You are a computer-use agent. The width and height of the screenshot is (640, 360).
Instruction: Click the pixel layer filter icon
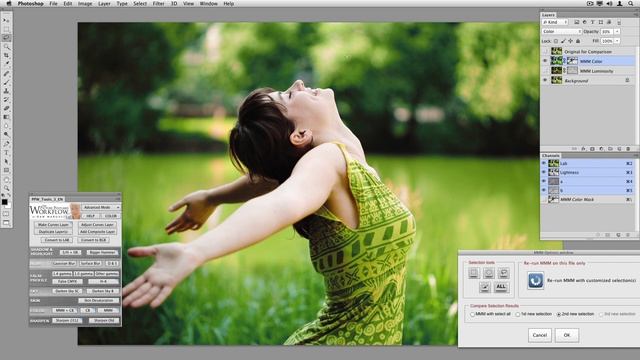[x=577, y=22]
